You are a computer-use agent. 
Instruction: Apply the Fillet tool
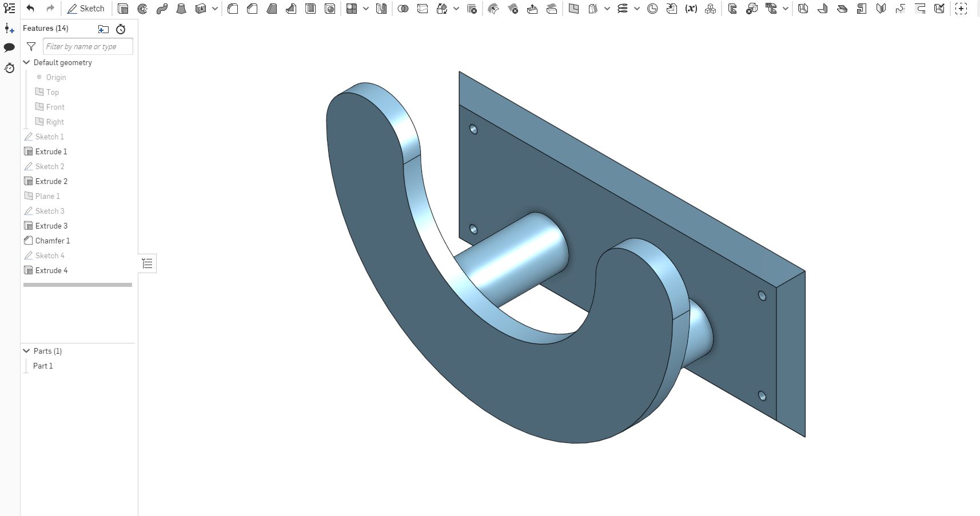233,9
